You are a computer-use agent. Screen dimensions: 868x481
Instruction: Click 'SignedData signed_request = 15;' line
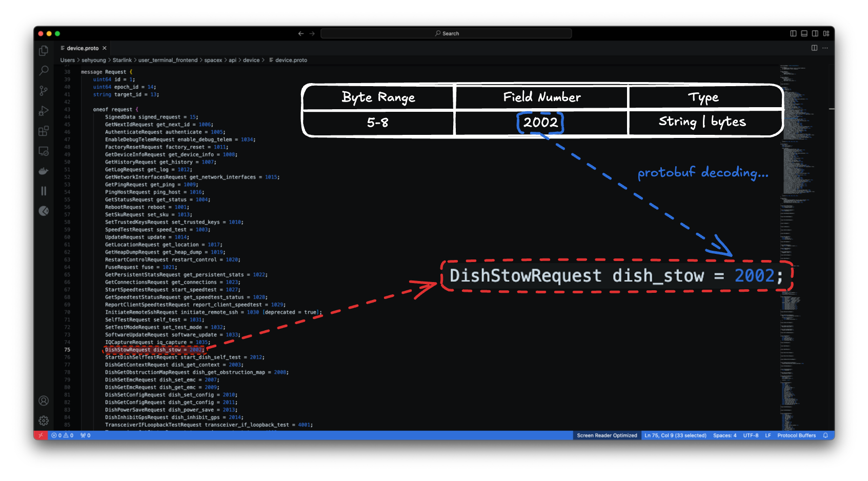tap(152, 117)
